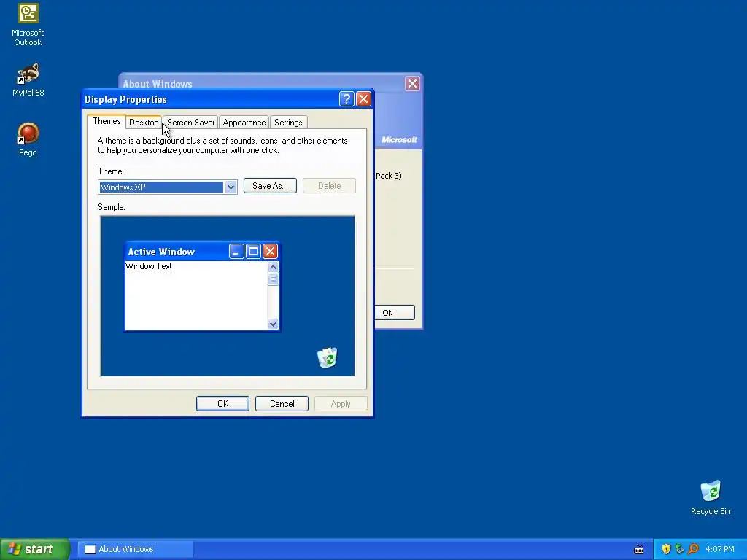Click the Save As... button
Viewport: 747px width, 560px height.
pos(270,186)
